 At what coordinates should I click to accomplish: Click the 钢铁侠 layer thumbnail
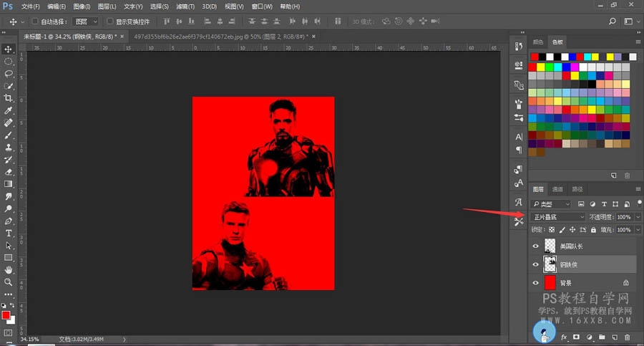(550, 264)
